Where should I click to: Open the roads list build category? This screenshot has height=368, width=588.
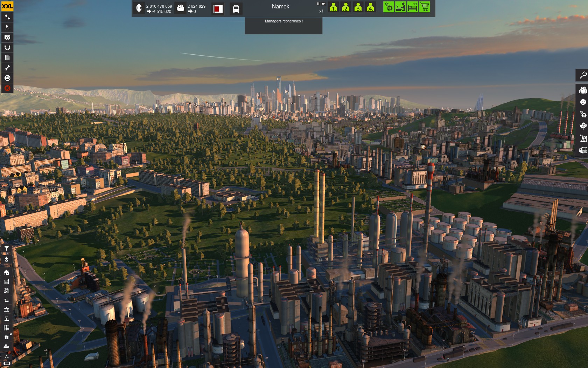tap(6, 328)
